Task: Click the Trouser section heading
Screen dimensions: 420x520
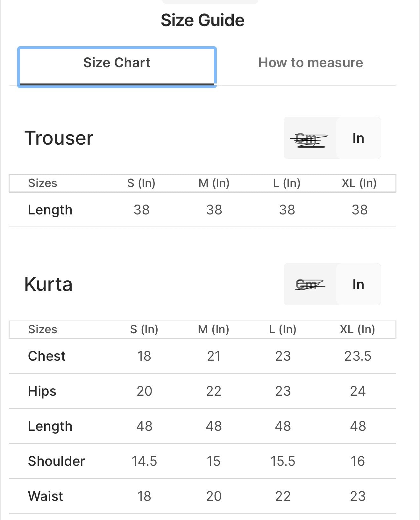Action: 59,138
